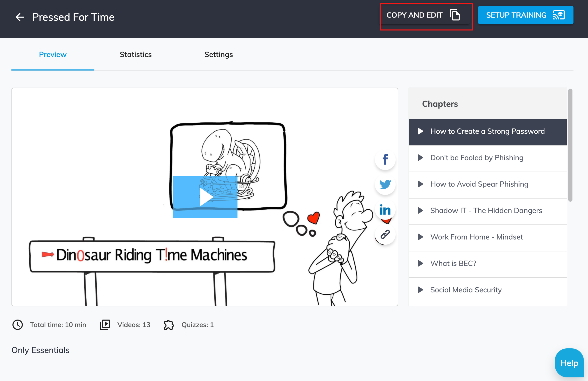Image resolution: width=588 pixels, height=381 pixels.
Task: Open the Settings tab
Action: point(219,54)
